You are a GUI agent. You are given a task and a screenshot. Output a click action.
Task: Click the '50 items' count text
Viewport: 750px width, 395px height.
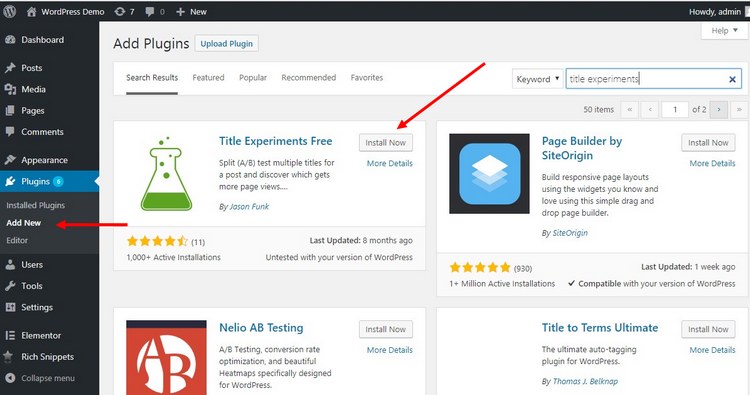coord(598,110)
